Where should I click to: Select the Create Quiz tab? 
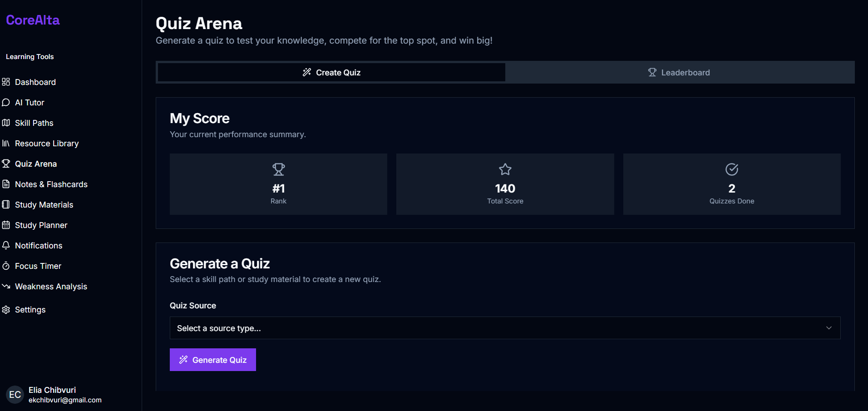pyautogui.click(x=331, y=72)
